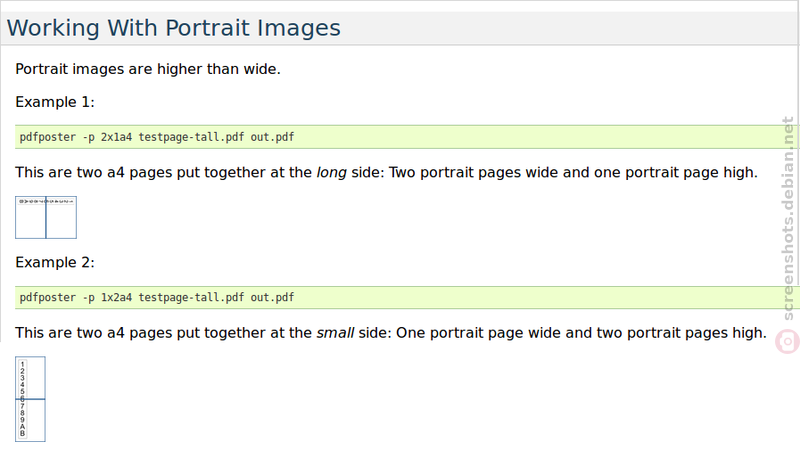
Task: Click the pink Debian swirl logo icon
Action: pos(787,341)
